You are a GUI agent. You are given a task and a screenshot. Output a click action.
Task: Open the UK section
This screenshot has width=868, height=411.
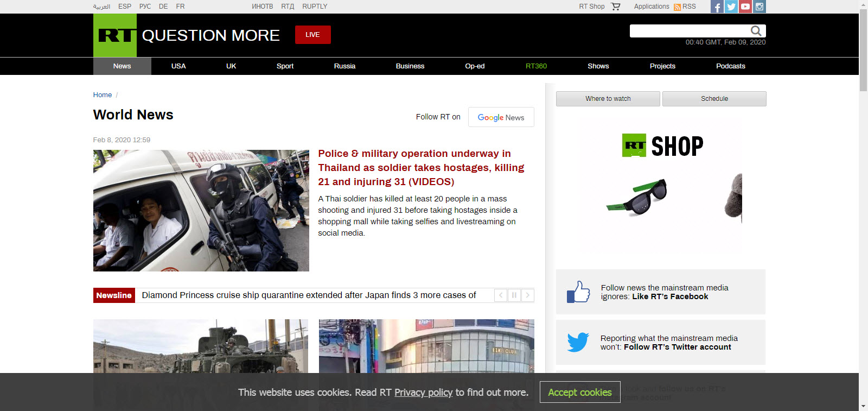click(231, 66)
